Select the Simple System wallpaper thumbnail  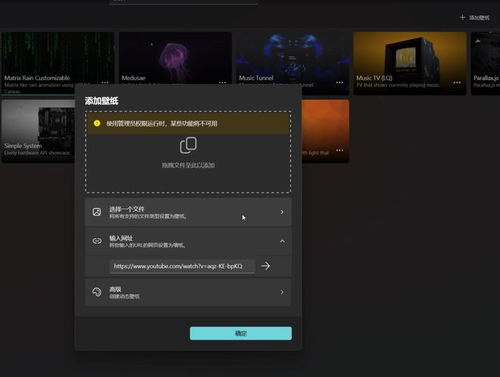[38, 131]
